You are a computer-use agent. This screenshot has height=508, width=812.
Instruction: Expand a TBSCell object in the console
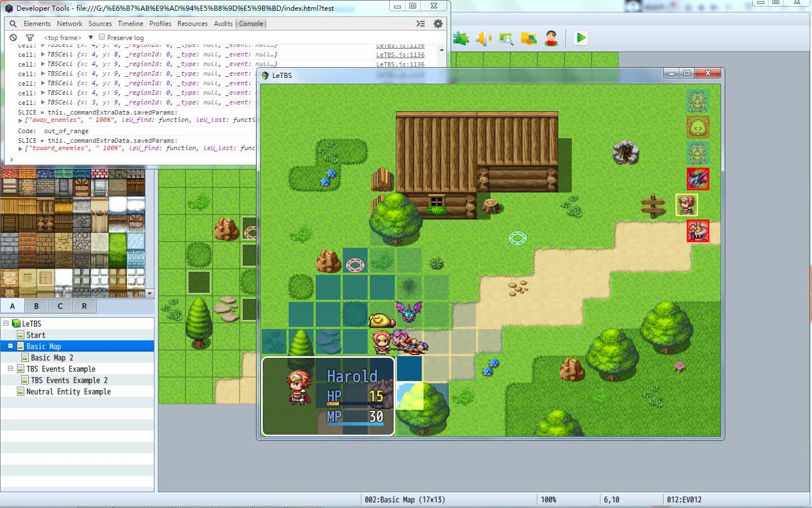point(43,54)
